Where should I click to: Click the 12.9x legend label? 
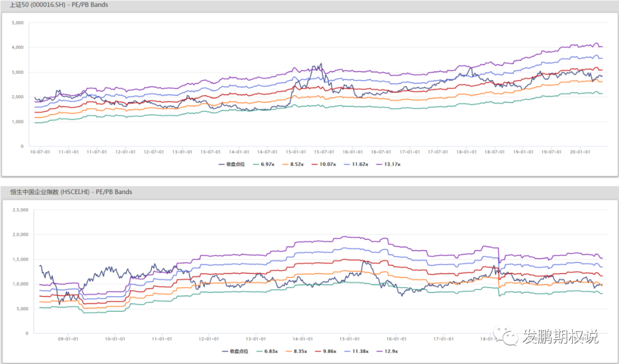click(x=391, y=351)
